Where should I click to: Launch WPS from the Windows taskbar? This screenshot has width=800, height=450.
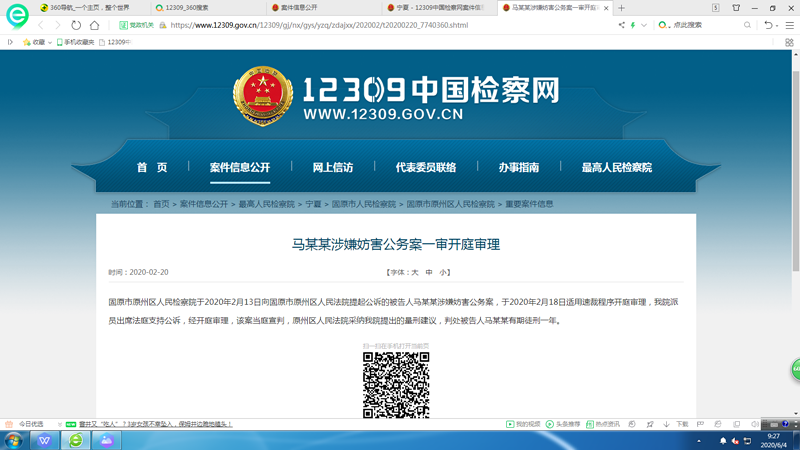click(45, 440)
